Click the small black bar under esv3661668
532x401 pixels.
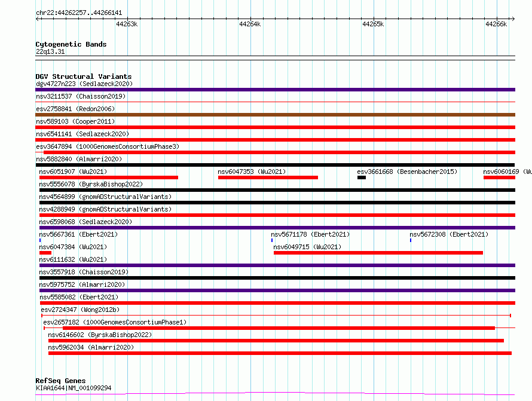361,177
